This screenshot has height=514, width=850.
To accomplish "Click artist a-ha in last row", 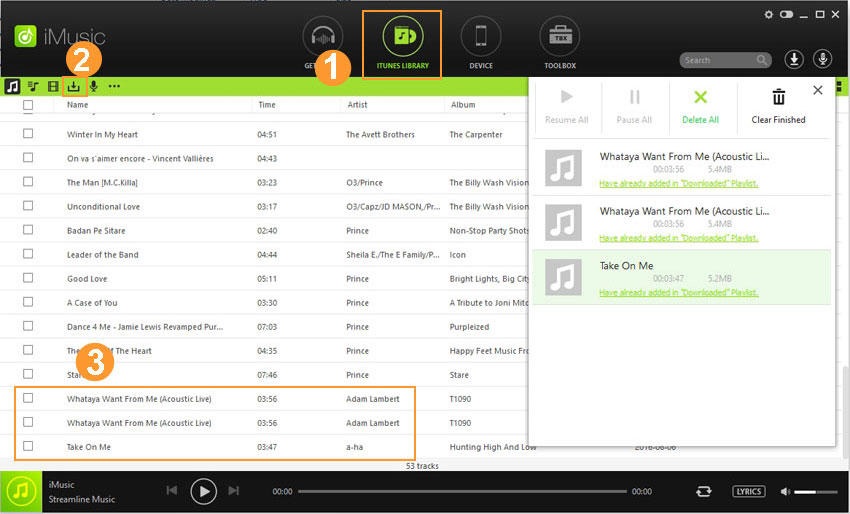I will (355, 447).
